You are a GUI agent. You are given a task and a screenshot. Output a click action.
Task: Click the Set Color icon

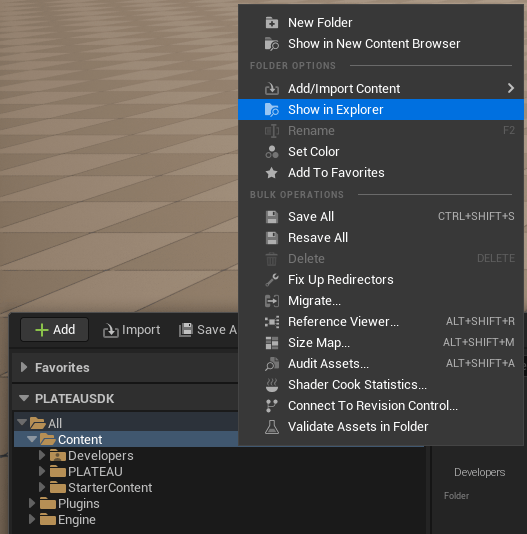click(x=272, y=152)
